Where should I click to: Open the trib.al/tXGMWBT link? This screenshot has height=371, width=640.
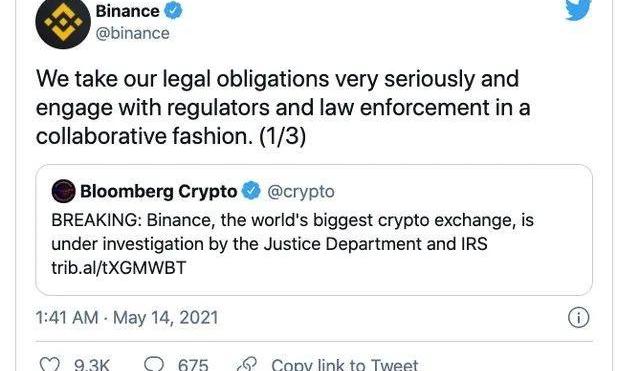pyautogui.click(x=119, y=268)
